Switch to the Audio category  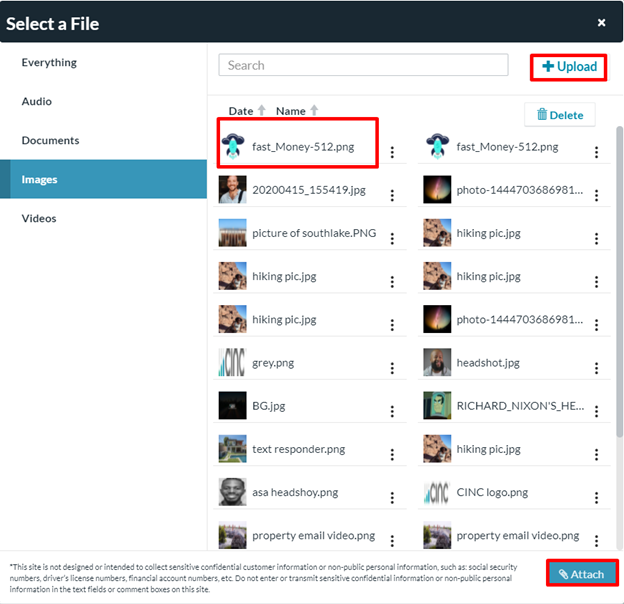103,101
